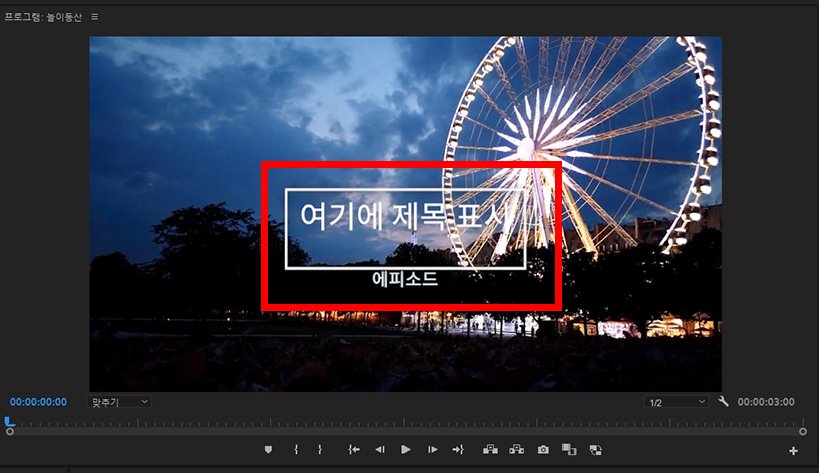819x473 pixels.
Task: Open the wrench settings menu
Action: coord(724,402)
